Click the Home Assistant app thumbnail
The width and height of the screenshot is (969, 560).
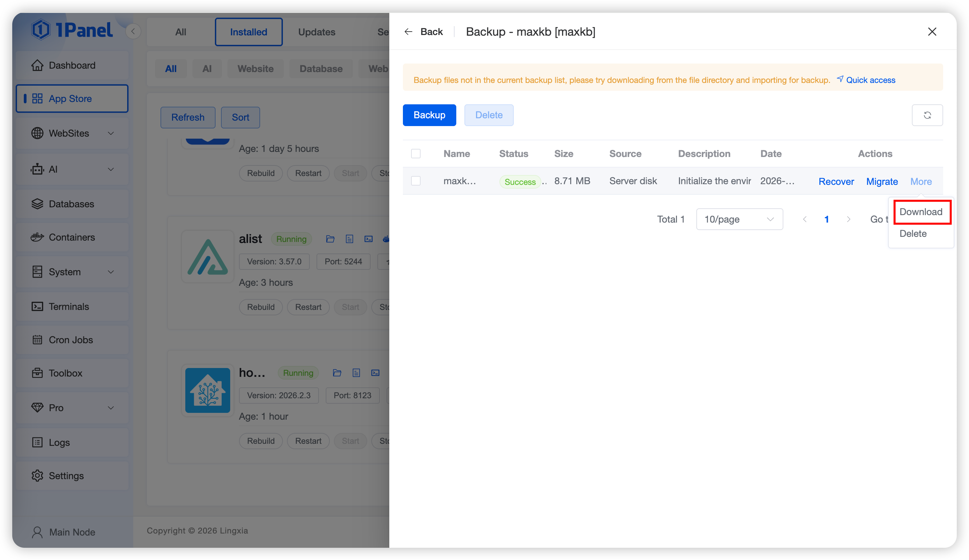pos(208,390)
